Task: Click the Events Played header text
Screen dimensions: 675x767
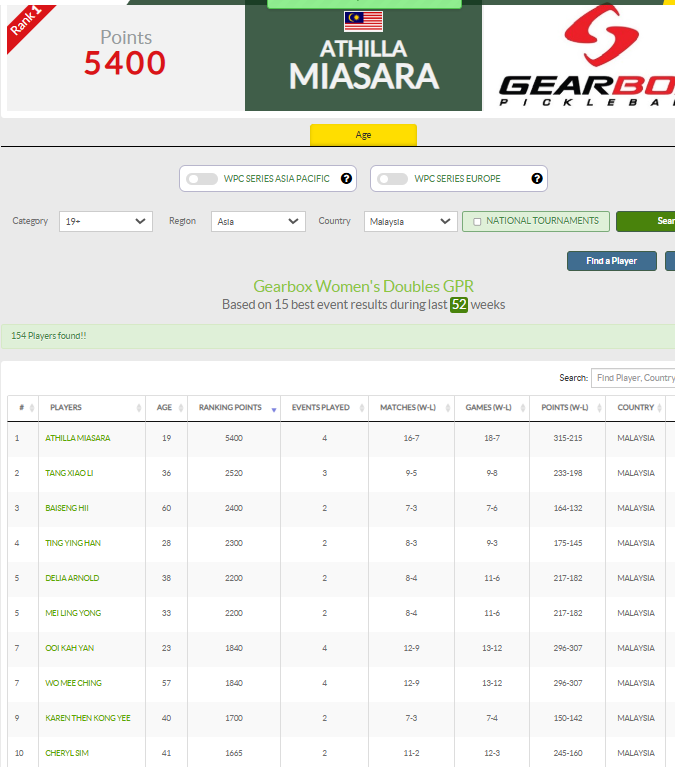Action: tap(320, 407)
